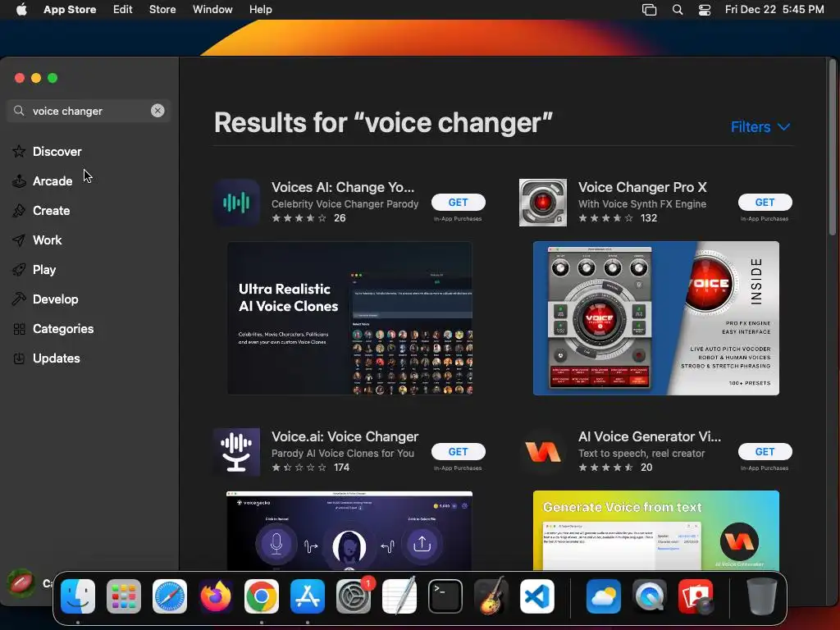
Task: Clear the voice changer search text
Action: tap(157, 111)
